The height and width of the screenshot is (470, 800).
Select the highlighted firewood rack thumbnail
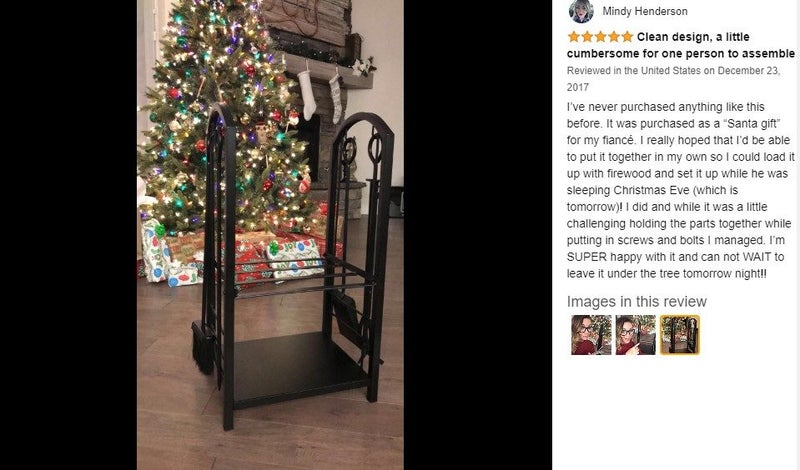pos(680,335)
